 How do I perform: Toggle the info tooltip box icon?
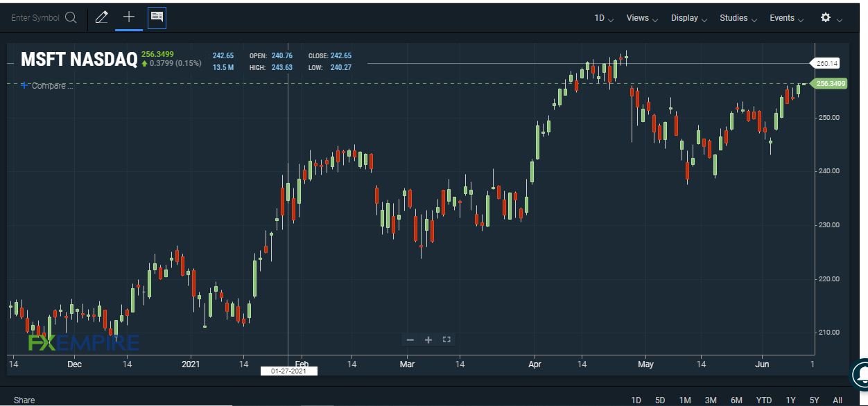click(x=157, y=17)
